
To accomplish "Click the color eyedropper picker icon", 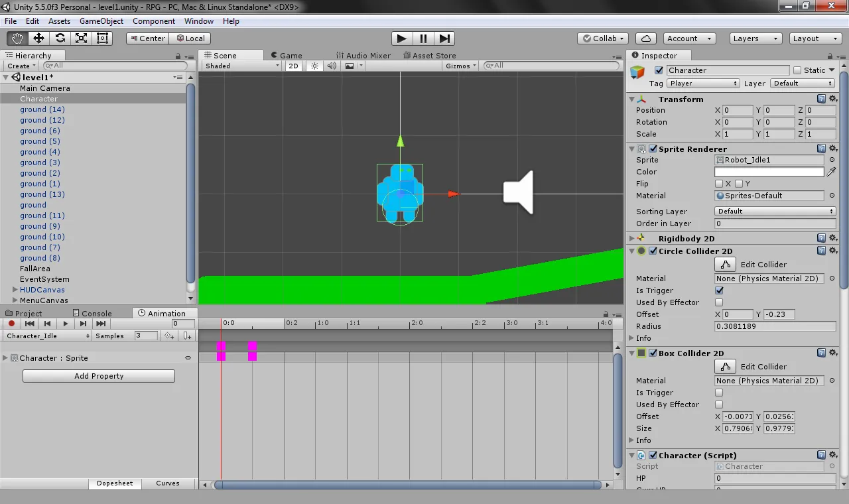I will pyautogui.click(x=832, y=172).
